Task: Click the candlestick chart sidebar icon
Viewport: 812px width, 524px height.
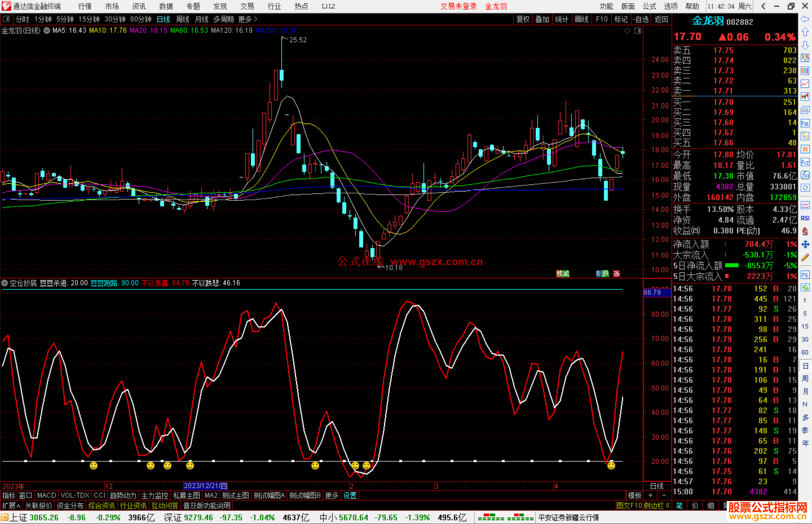Action: point(805,97)
